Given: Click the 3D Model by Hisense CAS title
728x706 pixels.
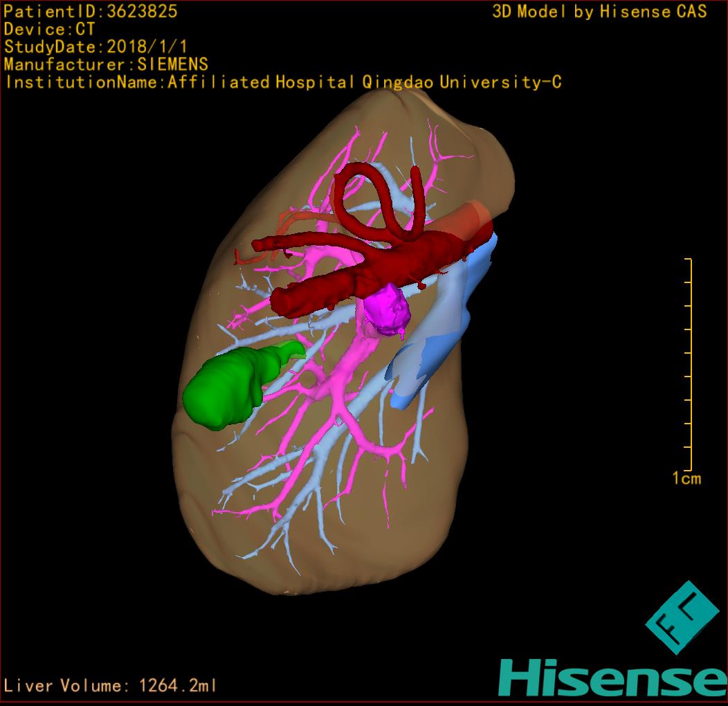Looking at the screenshot, I should point(599,11).
